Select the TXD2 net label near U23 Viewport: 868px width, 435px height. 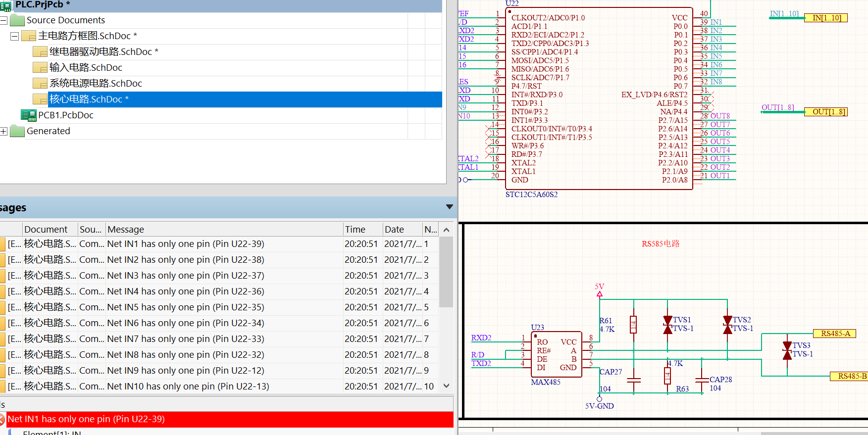pyautogui.click(x=481, y=363)
